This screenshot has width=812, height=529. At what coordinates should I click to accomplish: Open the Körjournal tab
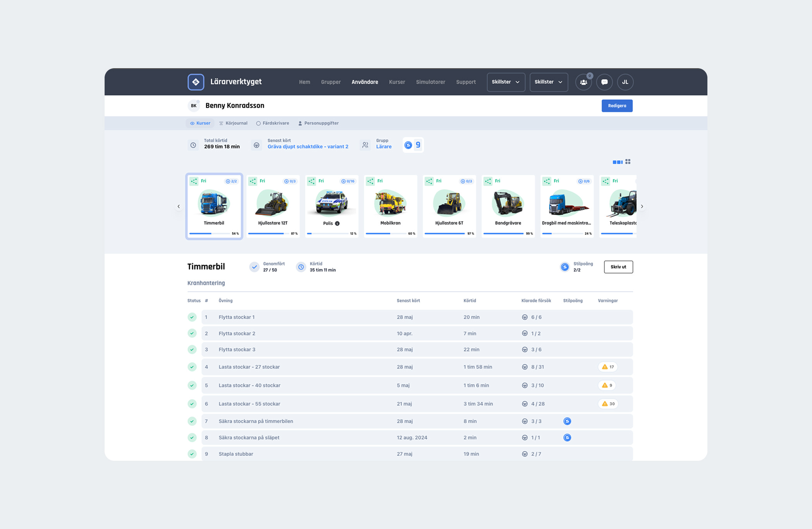233,123
